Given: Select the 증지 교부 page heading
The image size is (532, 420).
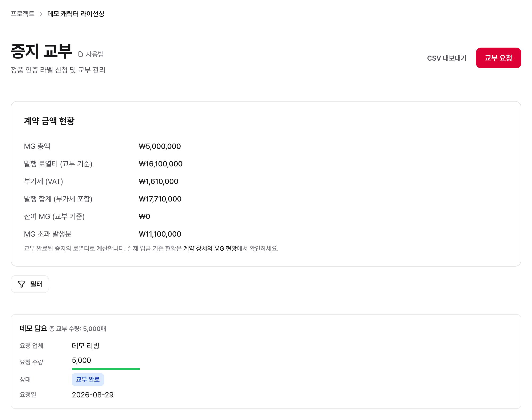Looking at the screenshot, I should 41,51.
